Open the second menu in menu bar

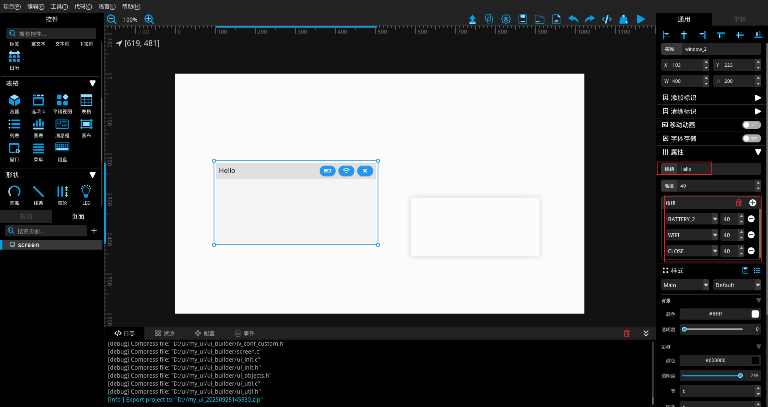[35, 6]
